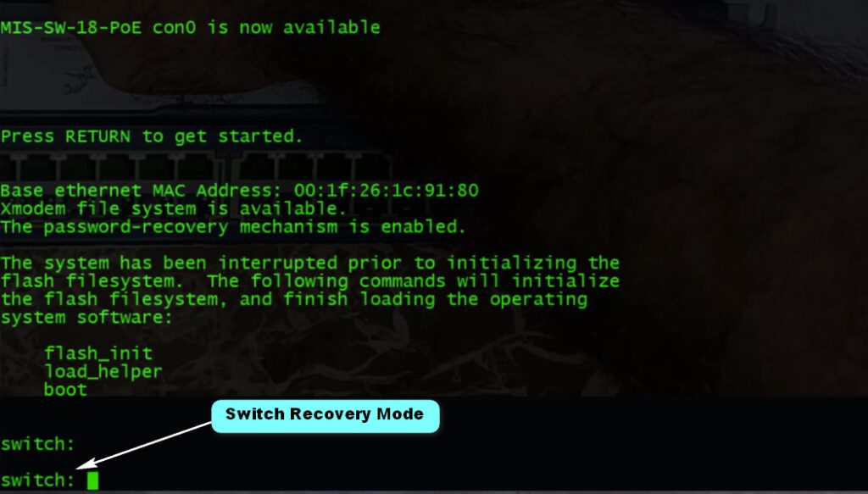
Task: Click the 'Press RETURN to get started.' line
Action: (152, 136)
